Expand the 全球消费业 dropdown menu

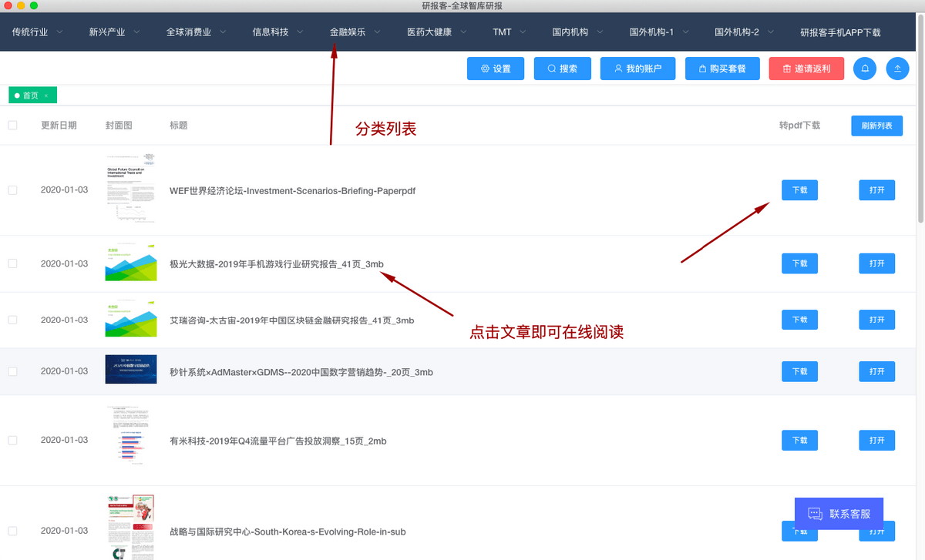tap(197, 32)
